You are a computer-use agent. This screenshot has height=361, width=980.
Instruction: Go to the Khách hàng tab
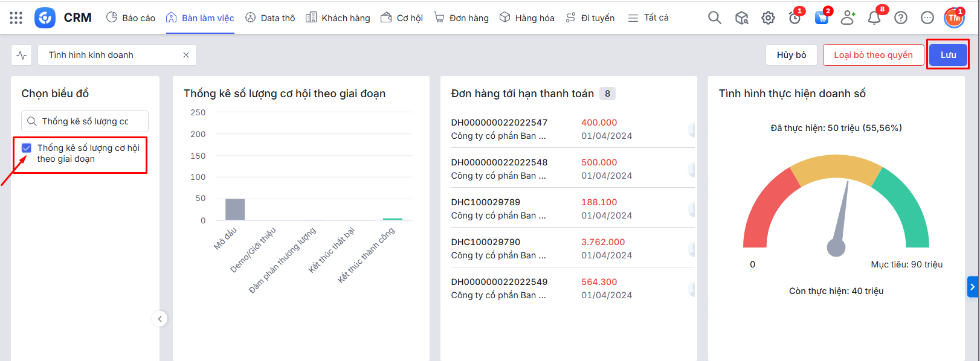click(x=338, y=18)
